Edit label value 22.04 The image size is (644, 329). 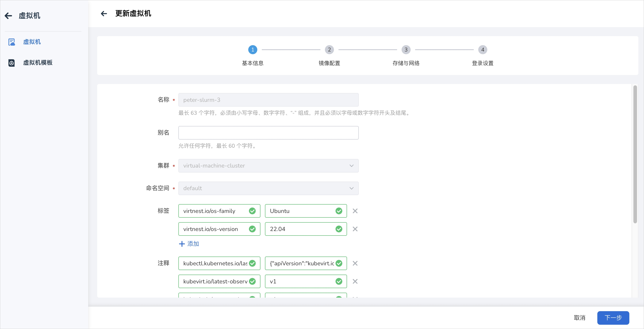[x=306, y=229]
